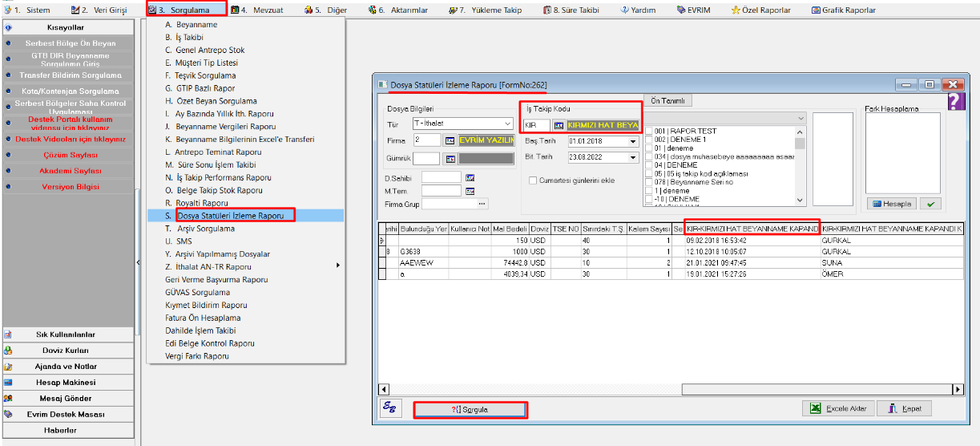Image resolution: width=980 pixels, height=446 pixels.
Task: Click the Sorgula button
Action: [470, 409]
